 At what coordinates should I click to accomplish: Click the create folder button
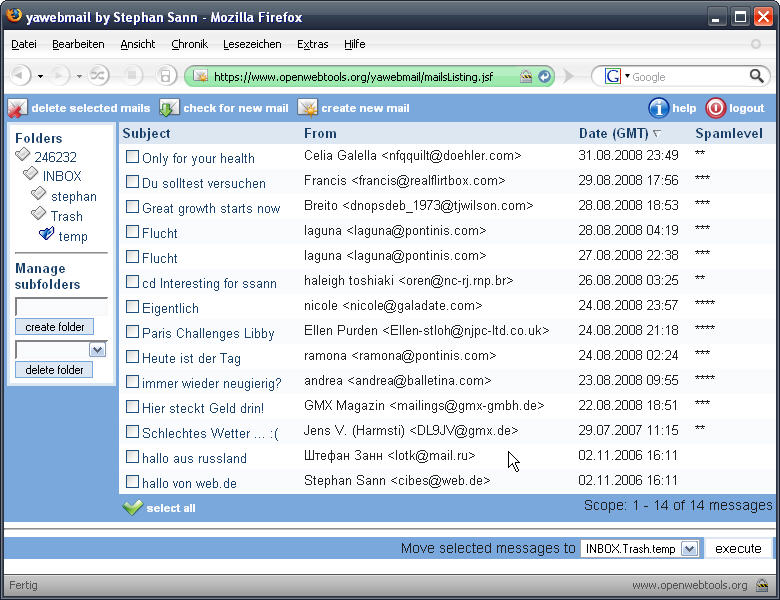pos(55,327)
